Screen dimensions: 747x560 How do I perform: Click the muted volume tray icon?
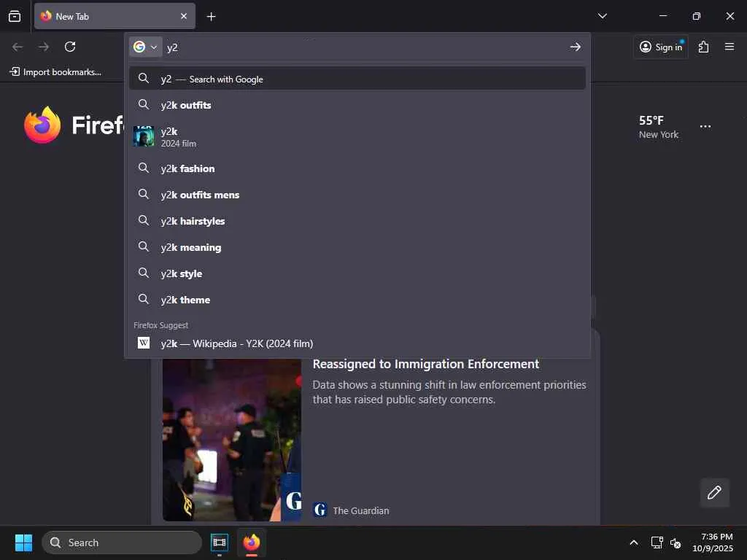point(676,542)
